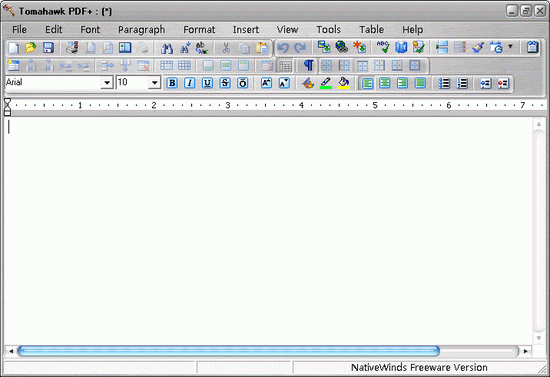Open a file with the folder icon
The width and height of the screenshot is (550, 377).
pyautogui.click(x=31, y=48)
